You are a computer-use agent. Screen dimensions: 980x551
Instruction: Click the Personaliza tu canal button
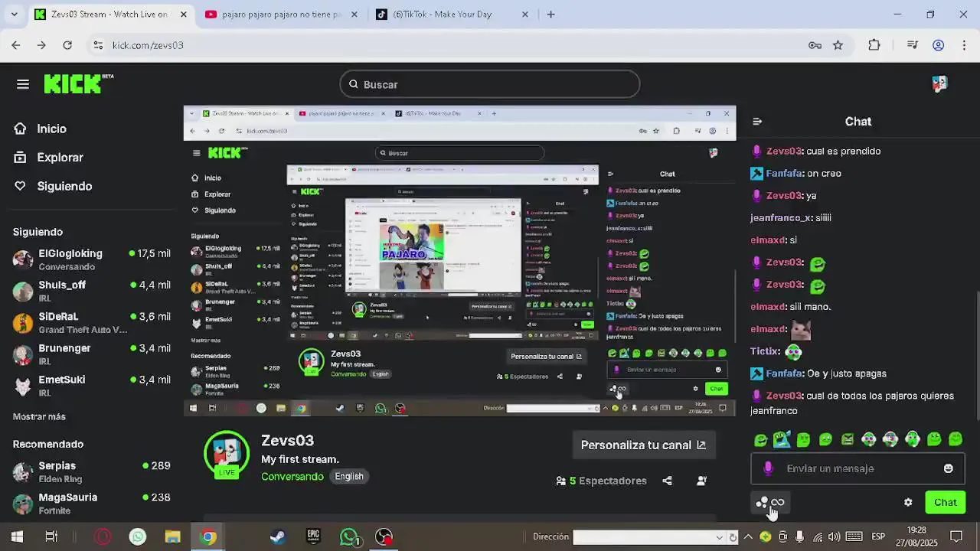[x=643, y=445]
